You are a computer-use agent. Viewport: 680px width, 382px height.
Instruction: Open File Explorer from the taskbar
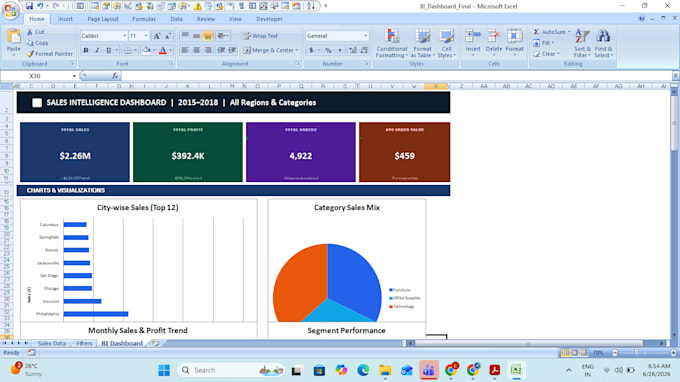(x=385, y=370)
